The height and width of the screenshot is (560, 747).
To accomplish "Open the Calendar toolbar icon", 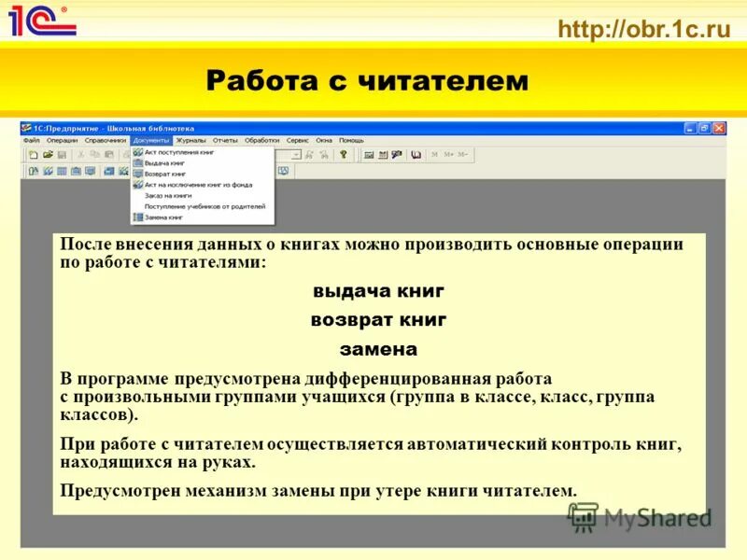I will [383, 155].
